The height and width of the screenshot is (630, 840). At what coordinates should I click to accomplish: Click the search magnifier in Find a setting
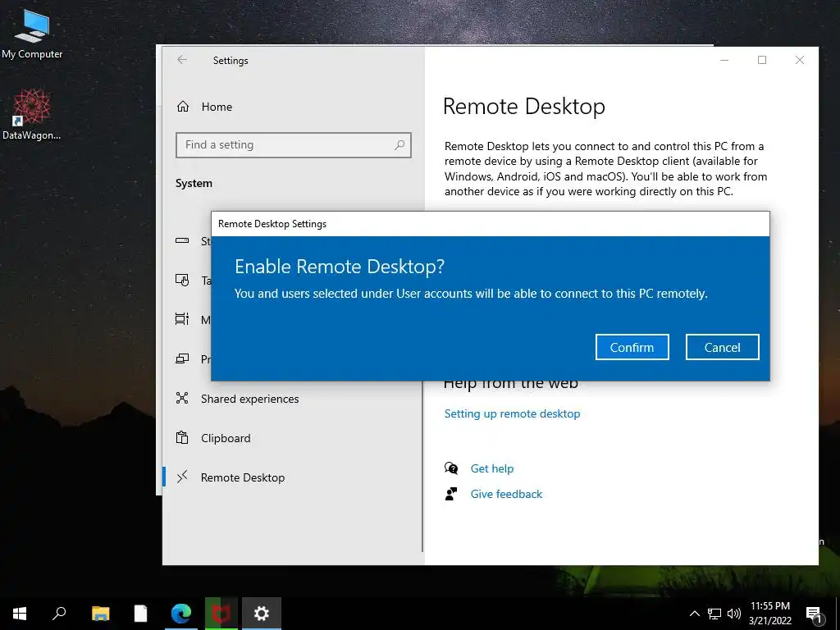pos(399,144)
